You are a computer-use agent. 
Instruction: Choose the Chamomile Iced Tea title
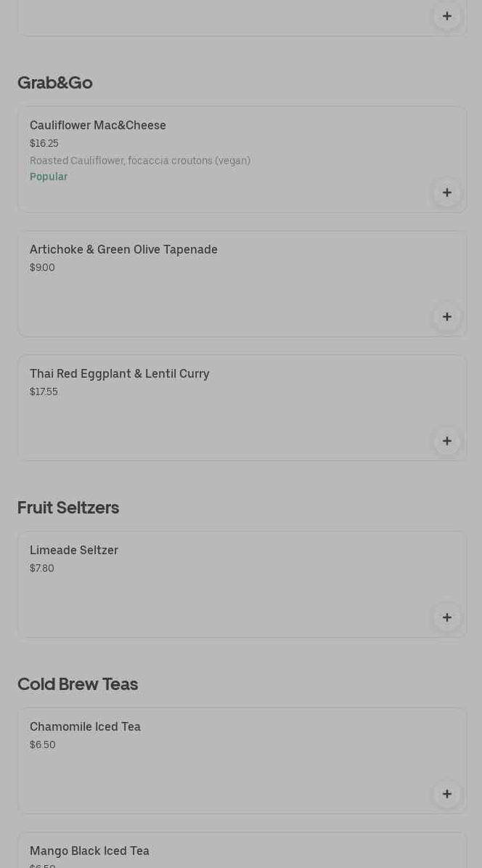[x=86, y=727]
